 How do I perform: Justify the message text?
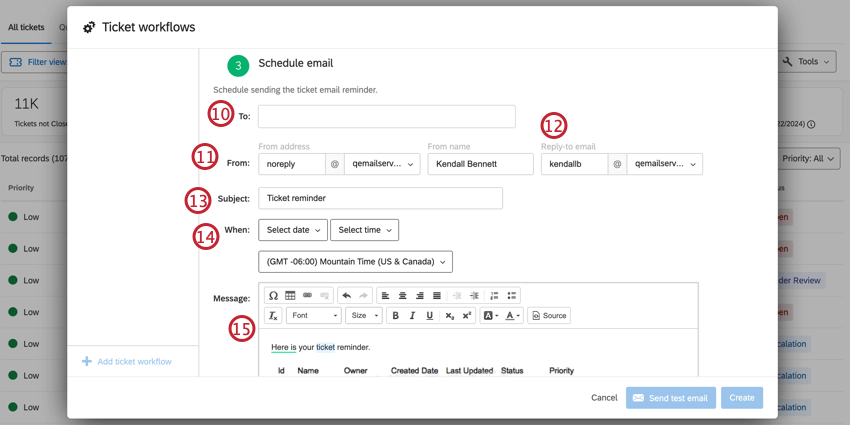436,295
